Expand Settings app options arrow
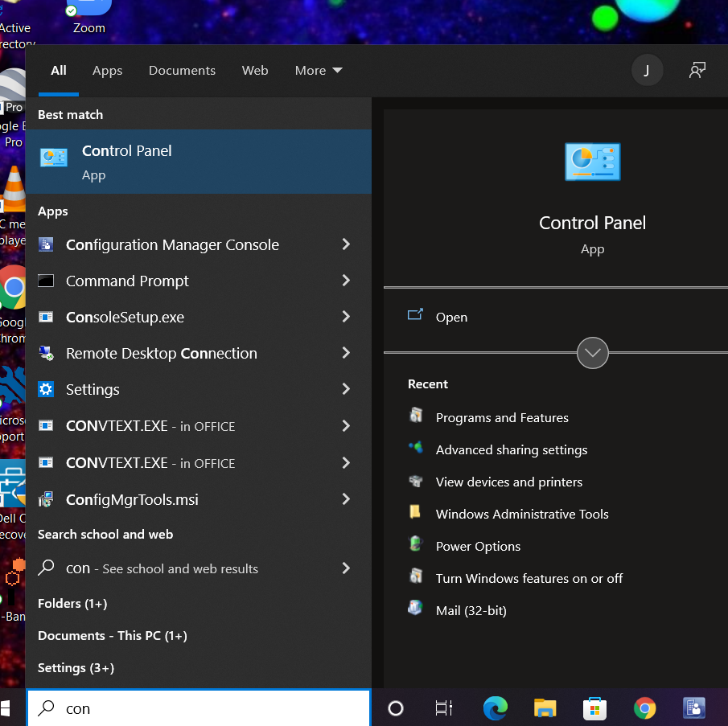Screen dimensions: 728x726 pos(345,389)
